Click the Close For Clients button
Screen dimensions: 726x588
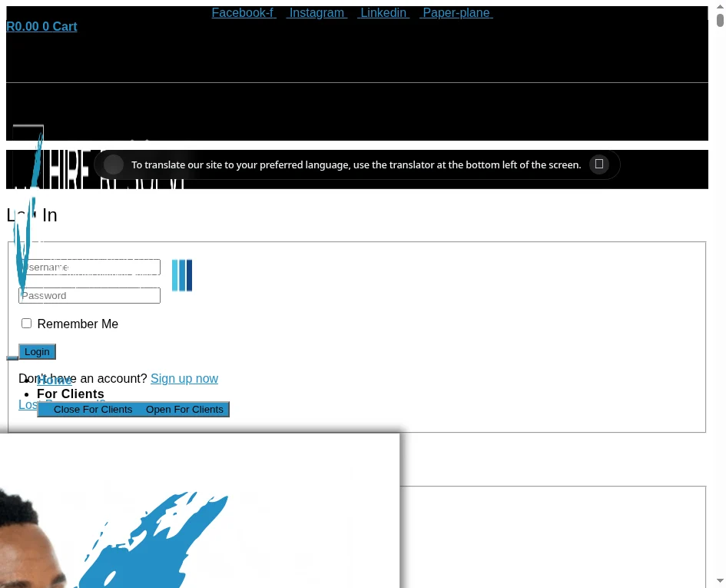coord(93,410)
